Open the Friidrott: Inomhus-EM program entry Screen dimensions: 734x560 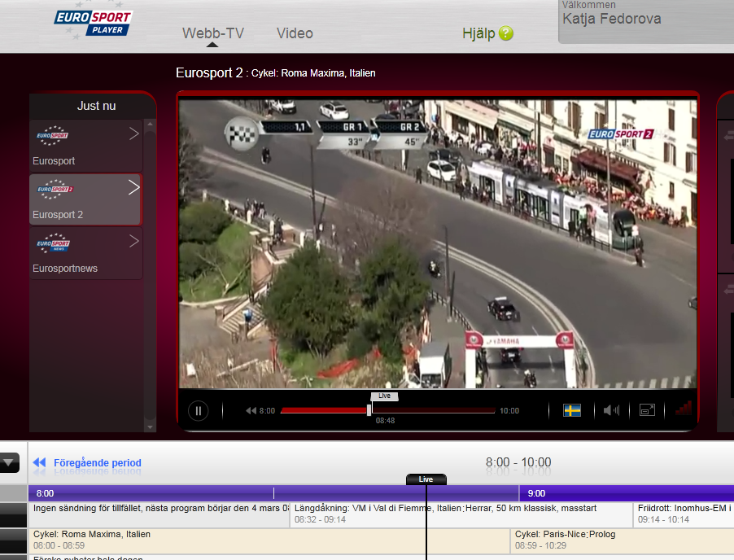pos(684,514)
